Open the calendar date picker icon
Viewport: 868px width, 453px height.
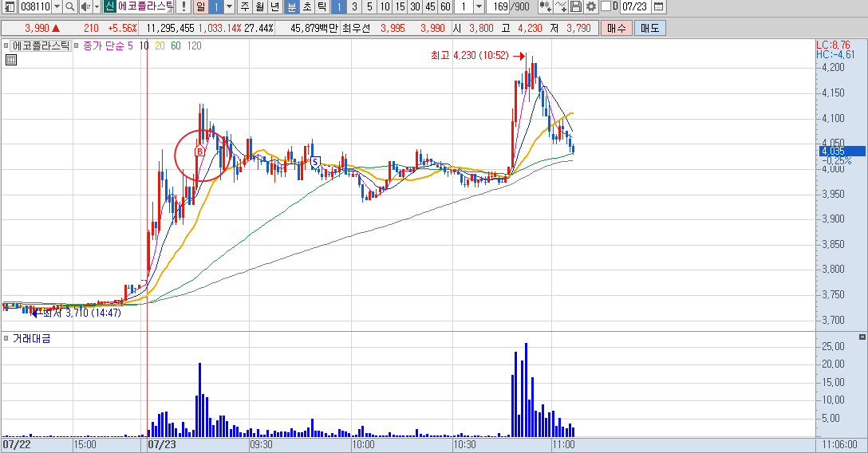click(x=658, y=6)
